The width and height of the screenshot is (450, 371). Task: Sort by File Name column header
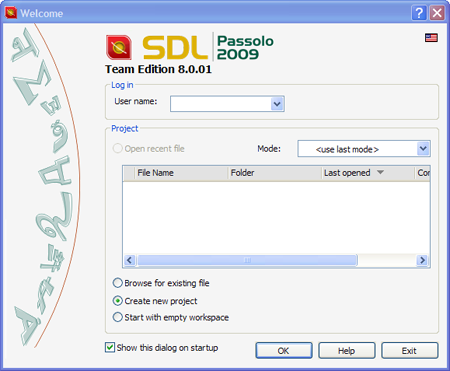pos(181,173)
